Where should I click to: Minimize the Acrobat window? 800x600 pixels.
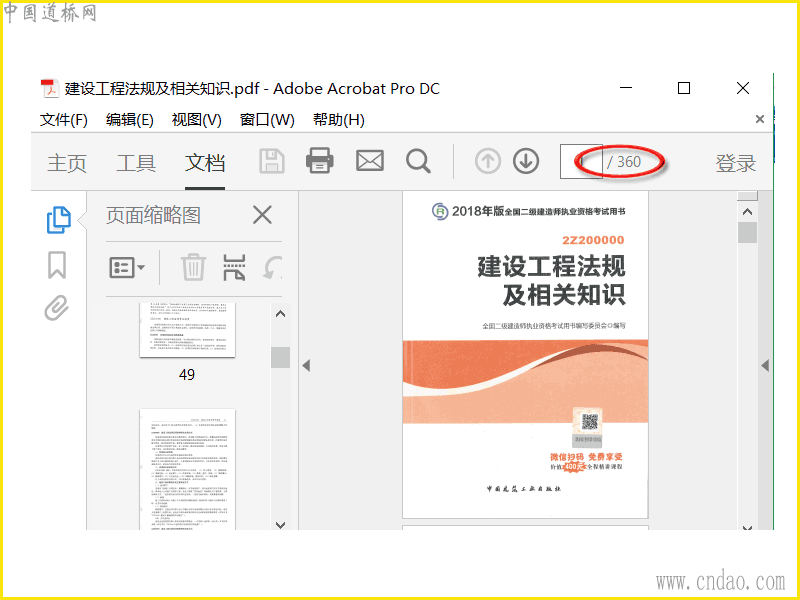tap(626, 88)
